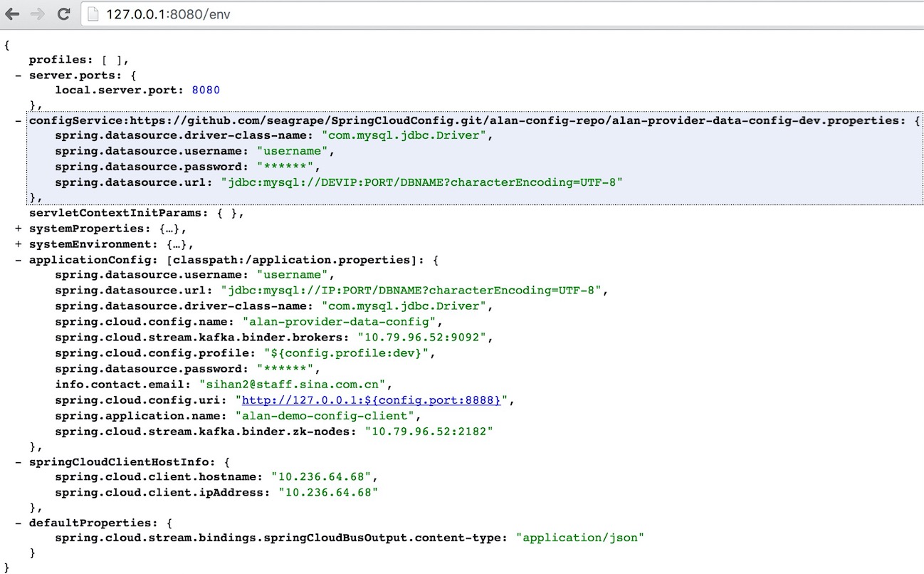Click the browser back arrow

(x=12, y=14)
